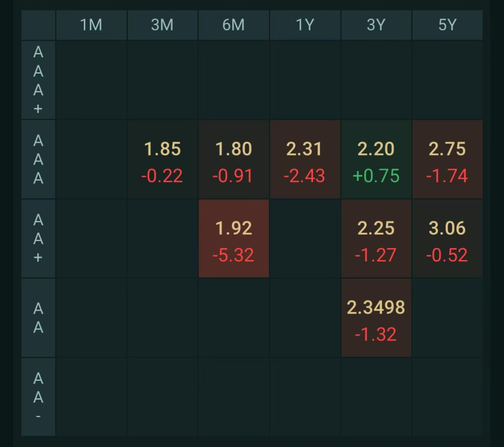Screen dimensions: 504x447
Task: Click the AA+ rating row label
Action: pyautogui.click(x=38, y=238)
